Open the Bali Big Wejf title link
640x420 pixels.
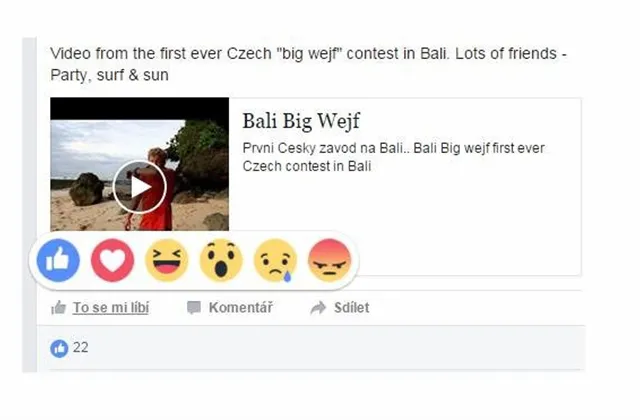pyautogui.click(x=301, y=121)
